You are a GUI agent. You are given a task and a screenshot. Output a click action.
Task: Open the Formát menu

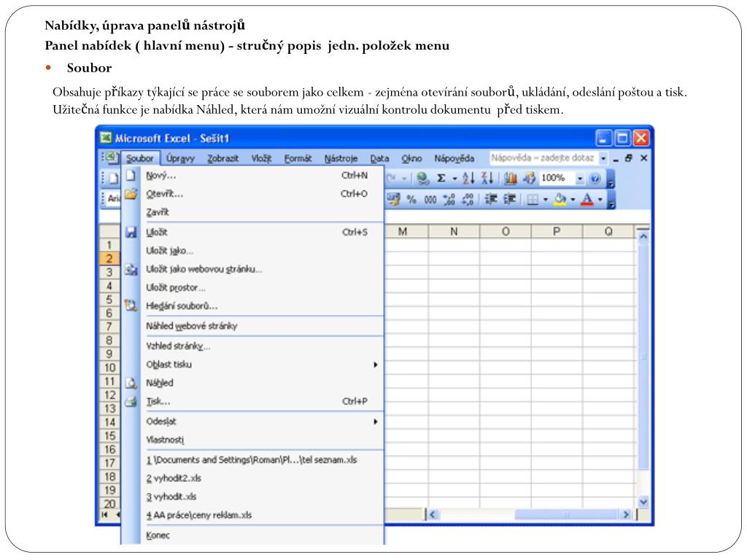[x=298, y=158]
